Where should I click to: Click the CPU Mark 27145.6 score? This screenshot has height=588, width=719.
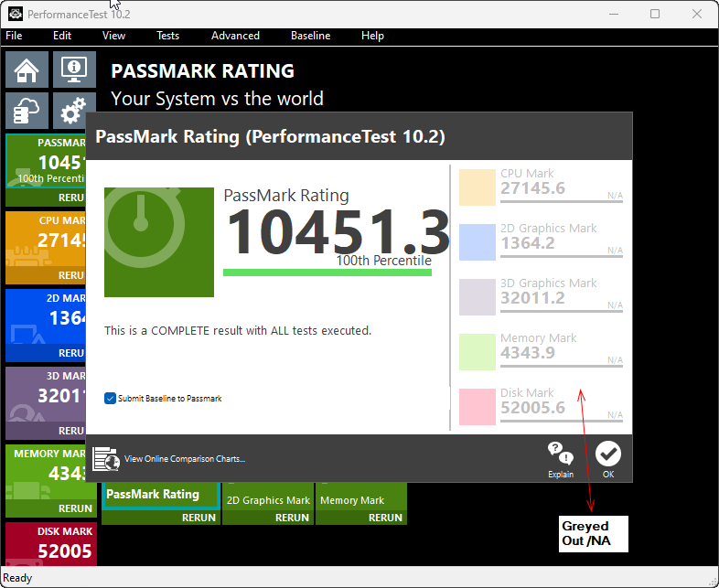(x=532, y=188)
